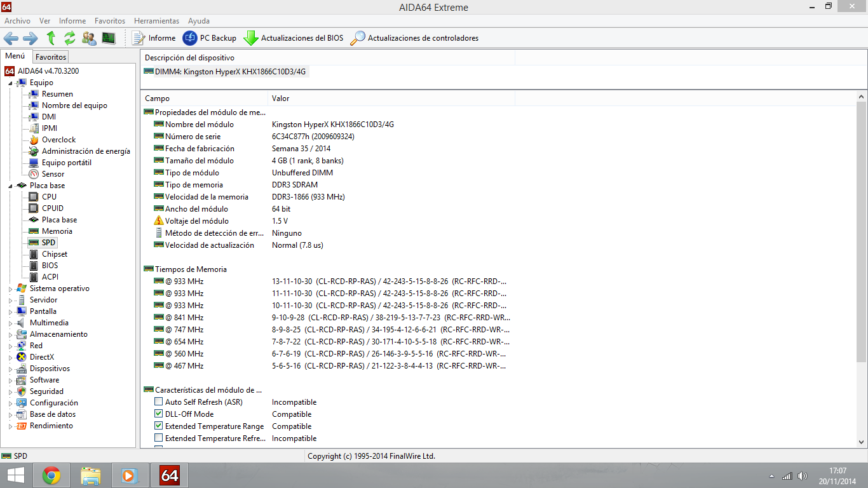Click the green Up arrow icon
868x488 pixels.
(x=51, y=38)
